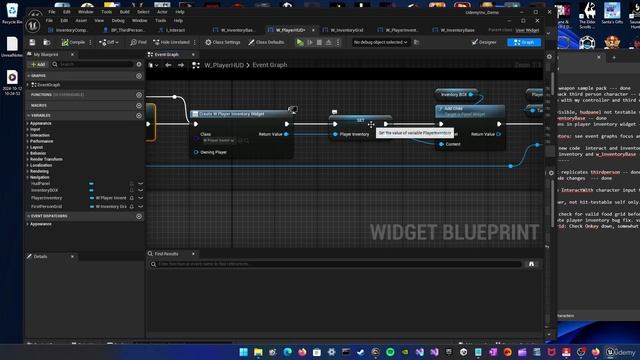Add a new macro via Macros plus

[139, 105]
